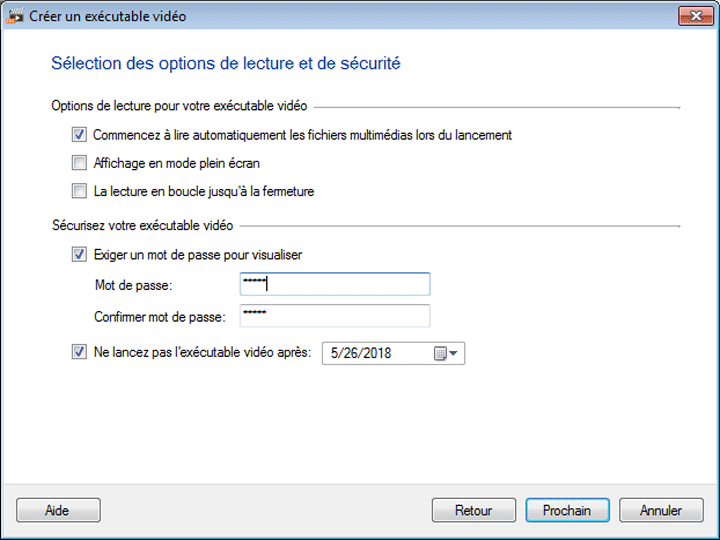The height and width of the screenshot is (540, 720).
Task: Toggle automatic playback on launch checkbox
Action: 80,135
